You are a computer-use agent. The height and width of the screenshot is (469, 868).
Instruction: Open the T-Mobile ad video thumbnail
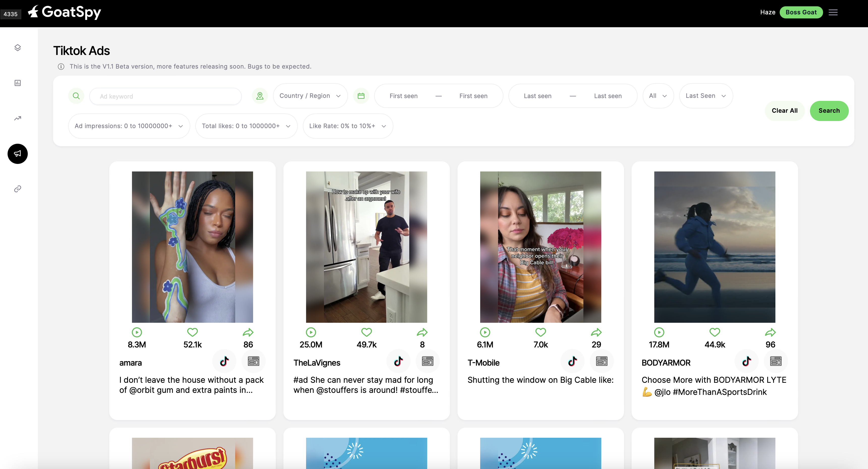coord(540,247)
